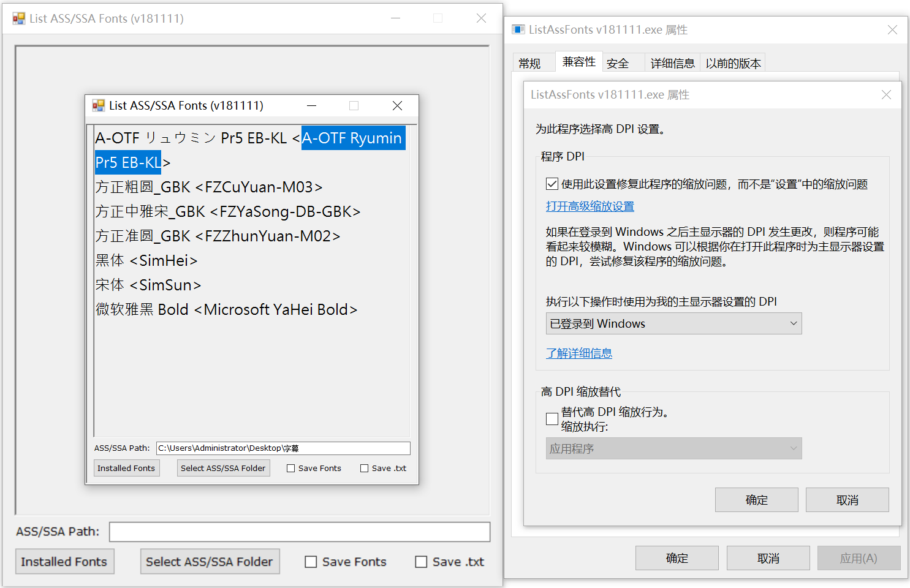Click Installed Fonts button in the inner window

pyautogui.click(x=126, y=468)
